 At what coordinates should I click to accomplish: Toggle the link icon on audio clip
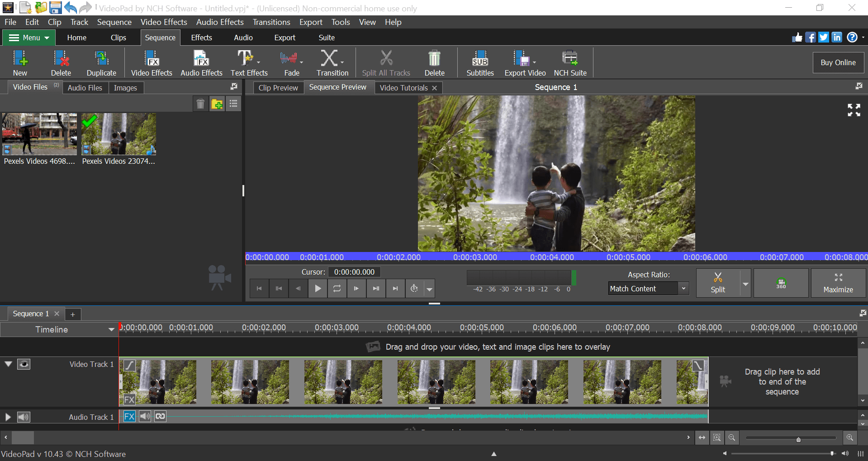click(161, 416)
